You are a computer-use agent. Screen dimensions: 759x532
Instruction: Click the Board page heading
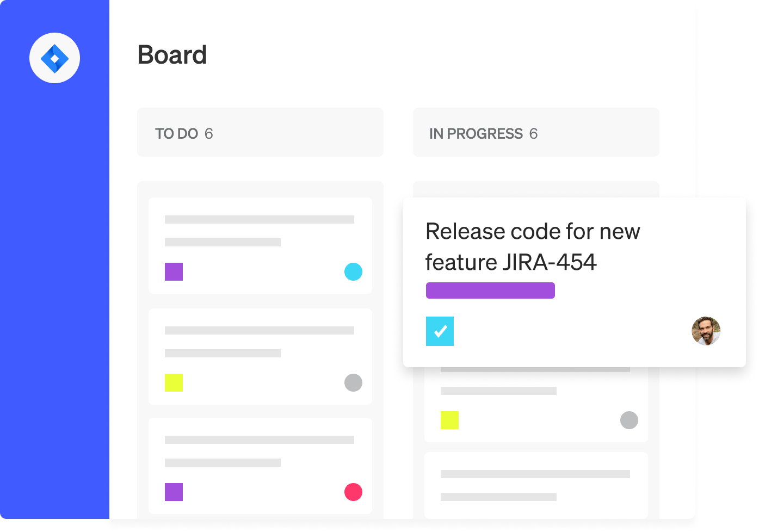[172, 55]
